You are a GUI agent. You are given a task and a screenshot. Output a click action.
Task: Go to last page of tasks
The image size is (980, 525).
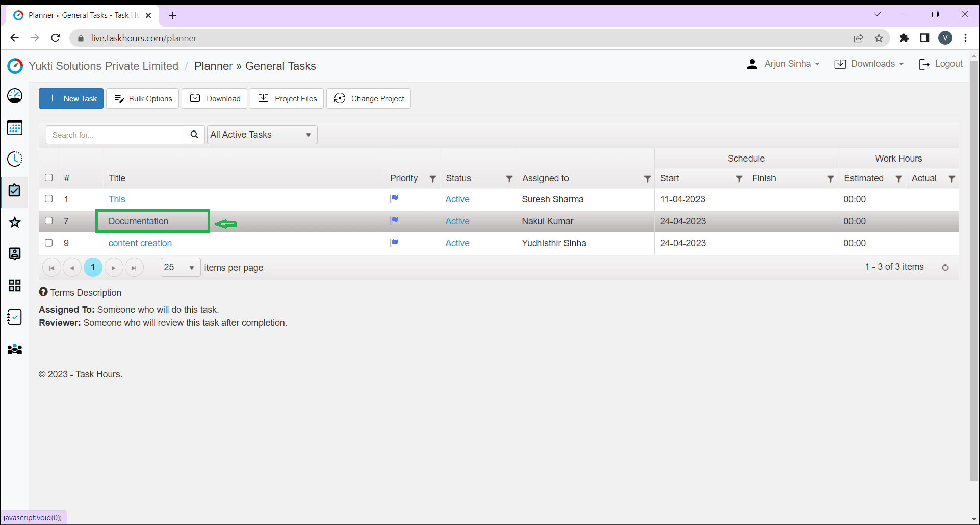pyautogui.click(x=134, y=268)
